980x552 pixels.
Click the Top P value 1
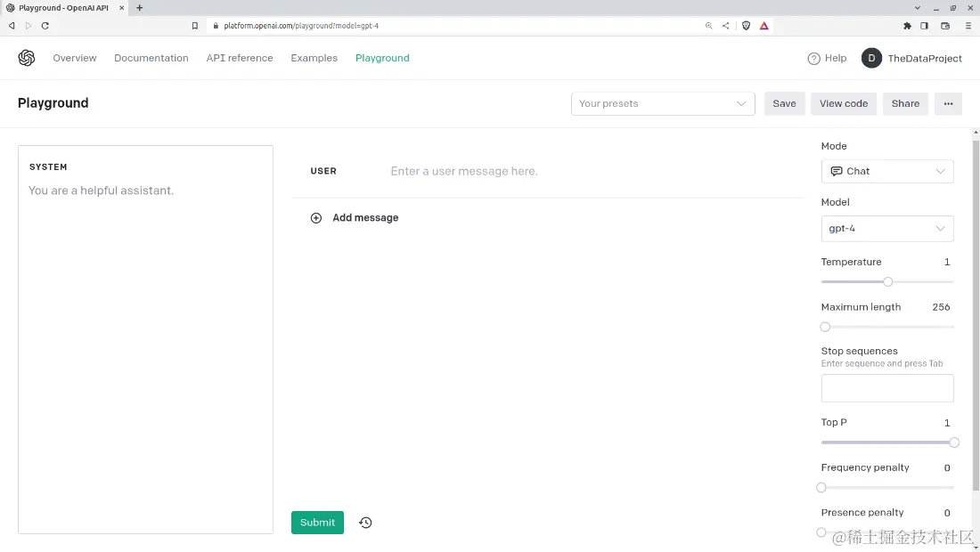click(x=947, y=423)
